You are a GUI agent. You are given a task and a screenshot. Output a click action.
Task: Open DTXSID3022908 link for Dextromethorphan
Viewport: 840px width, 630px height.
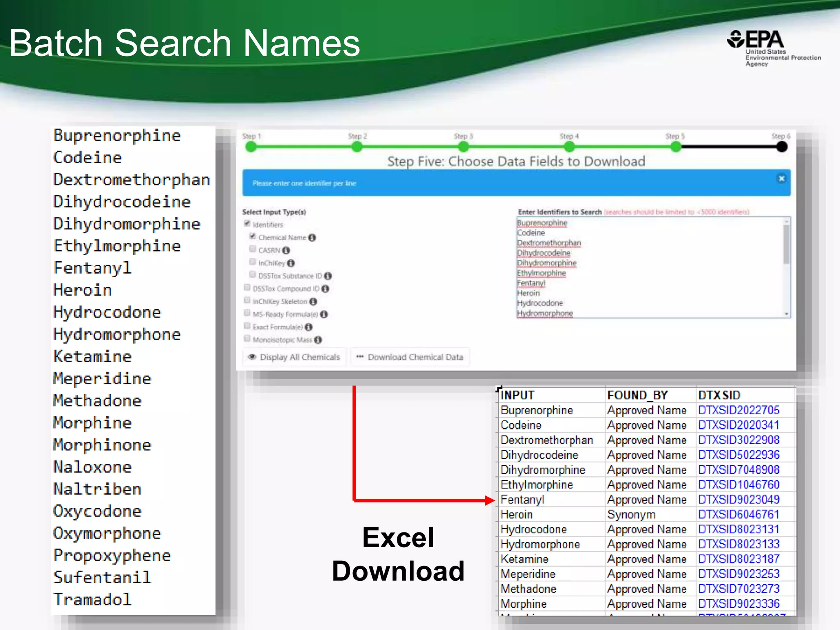pos(739,440)
